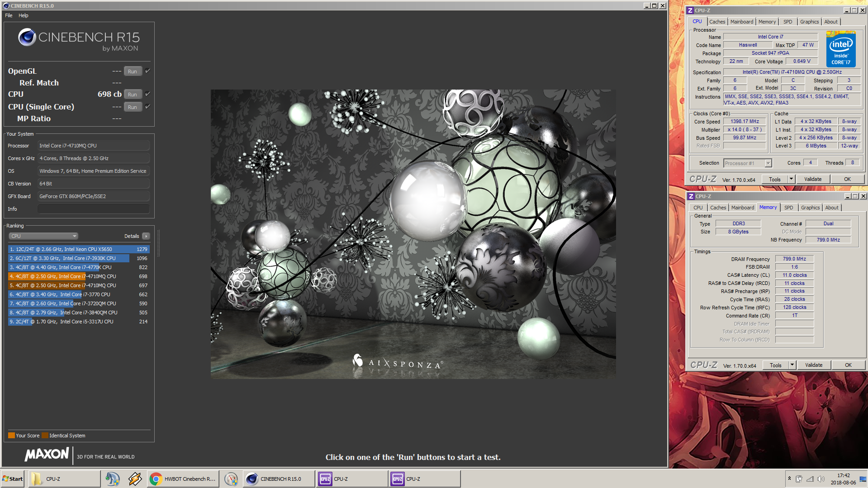This screenshot has width=868, height=488.
Task: Open the network signal tray icon
Action: click(x=810, y=479)
